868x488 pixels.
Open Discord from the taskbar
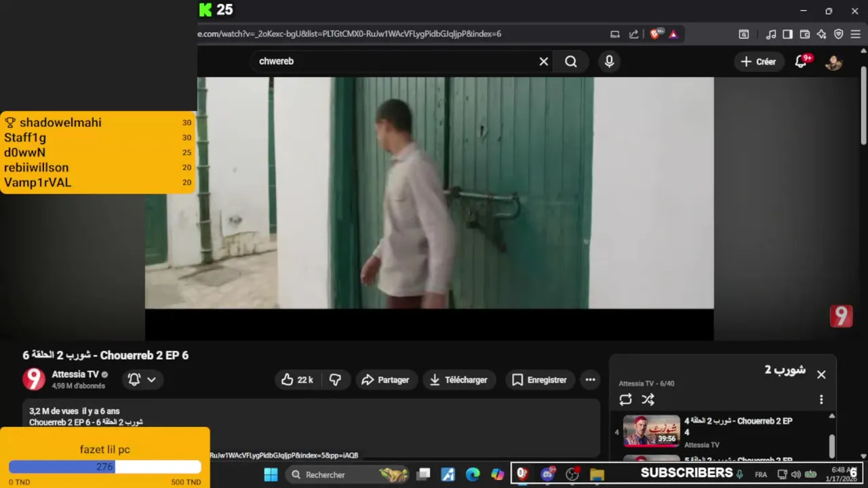point(548,474)
